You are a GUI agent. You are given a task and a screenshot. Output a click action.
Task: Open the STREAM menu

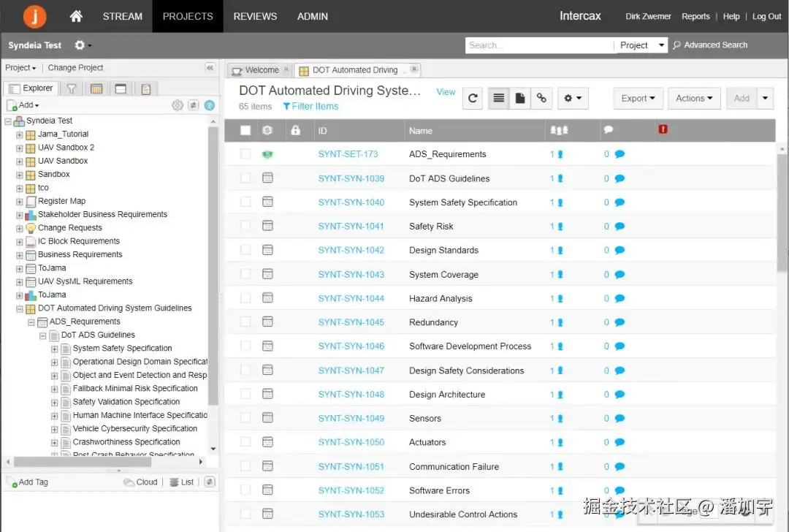click(x=122, y=16)
